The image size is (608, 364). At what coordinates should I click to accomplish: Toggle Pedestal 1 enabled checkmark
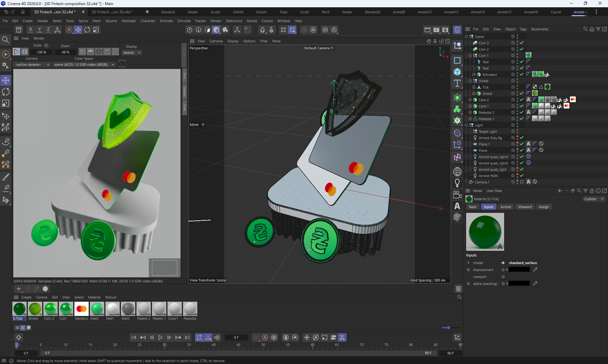(522, 119)
